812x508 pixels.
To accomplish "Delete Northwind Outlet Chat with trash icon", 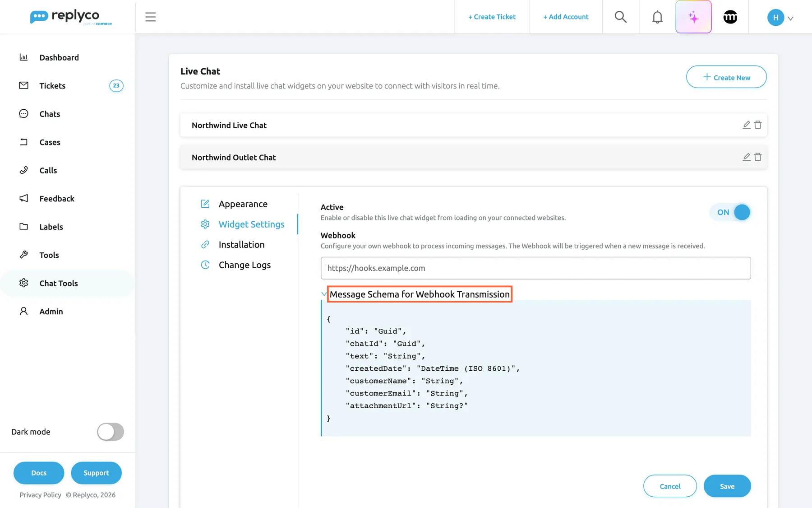I will [758, 157].
